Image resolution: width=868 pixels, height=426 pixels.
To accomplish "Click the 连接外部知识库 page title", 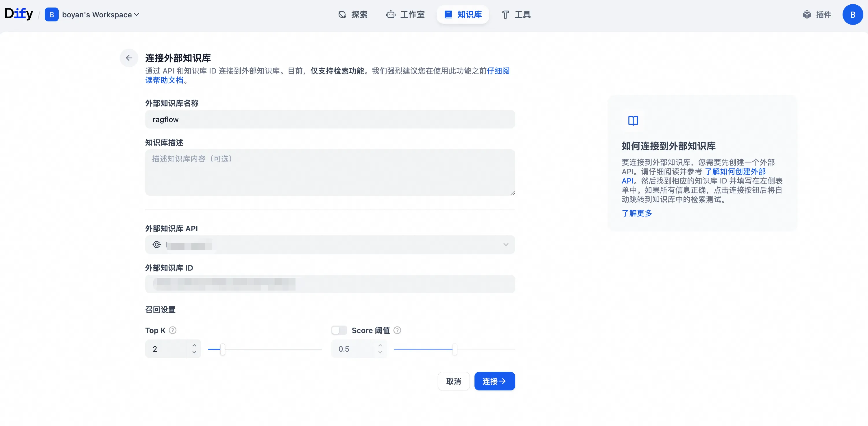I will point(178,58).
